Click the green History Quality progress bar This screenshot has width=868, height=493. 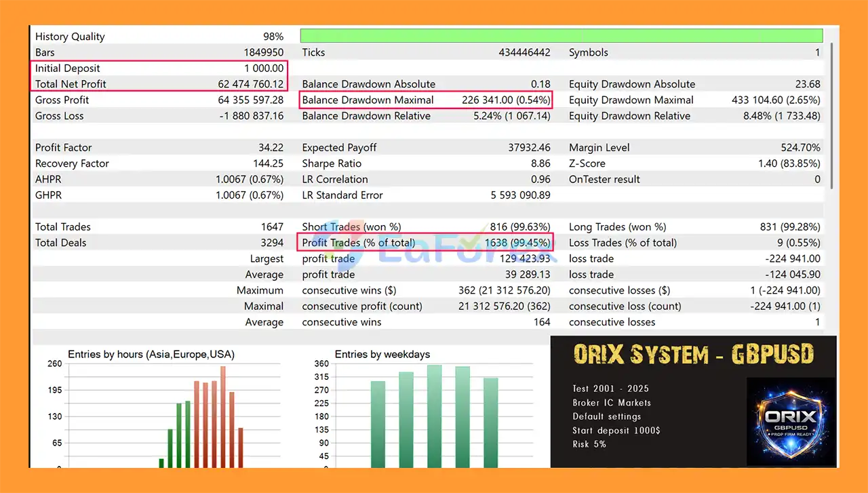click(561, 36)
